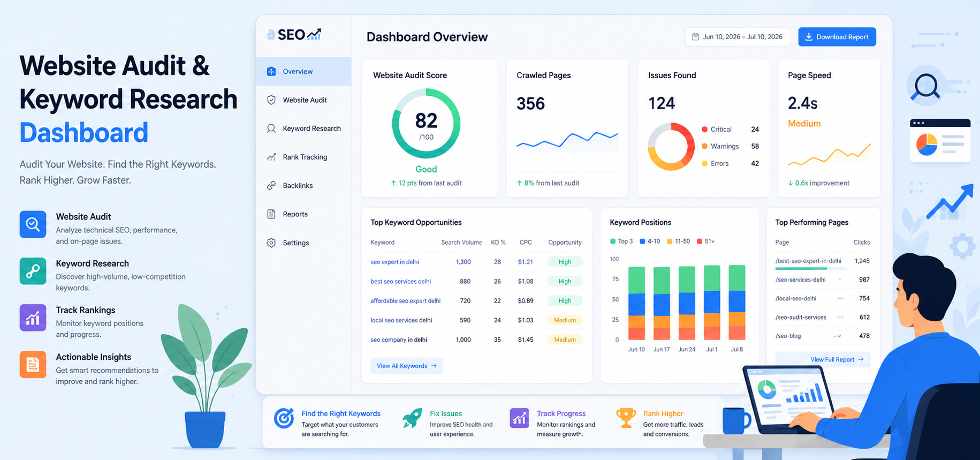Image resolution: width=980 pixels, height=460 pixels.
Task: Expand the /seo-services-delhi row arrow
Action: point(840,280)
